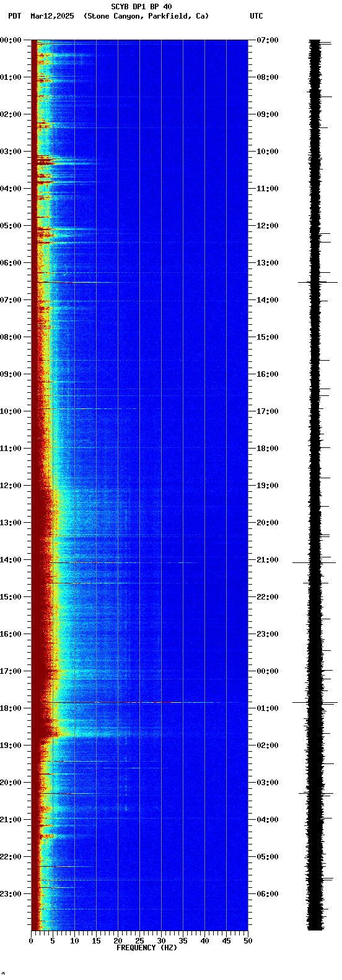Click the '14:00' PDT time label

[9, 560]
